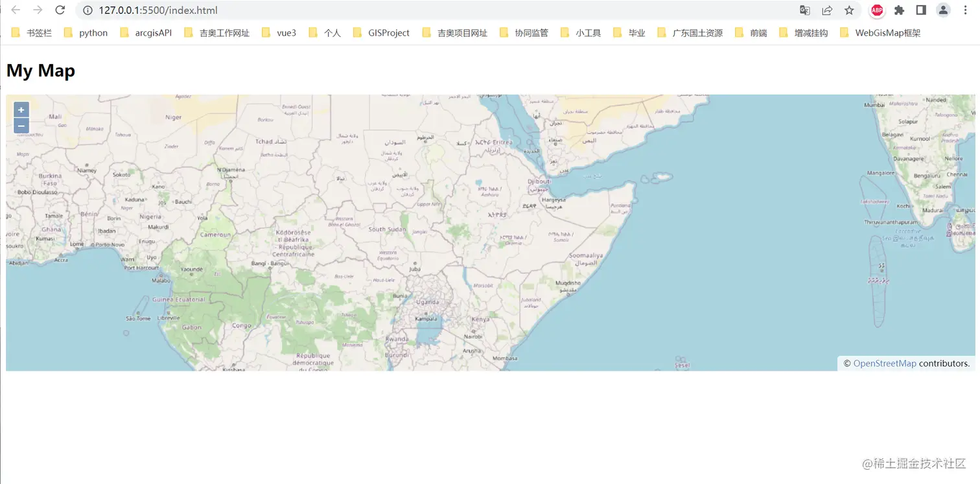This screenshot has height=484, width=980.
Task: Zoom out the map with minus button
Action: pyautogui.click(x=21, y=125)
